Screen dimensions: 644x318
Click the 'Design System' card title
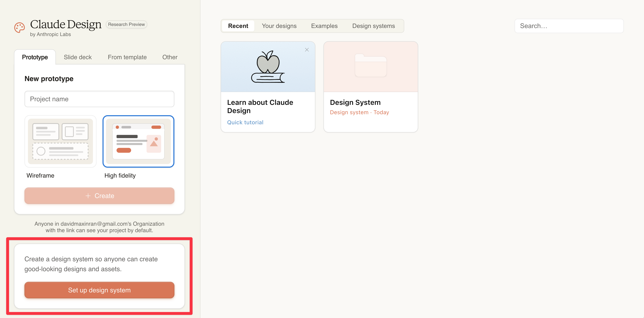click(x=355, y=102)
